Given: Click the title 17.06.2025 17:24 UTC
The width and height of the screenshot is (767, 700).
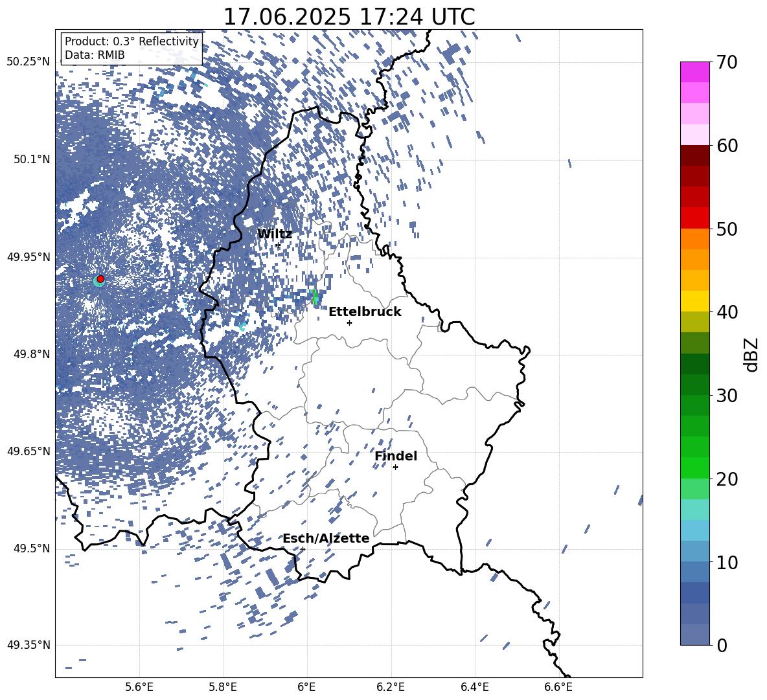Looking at the screenshot, I should coord(349,17).
